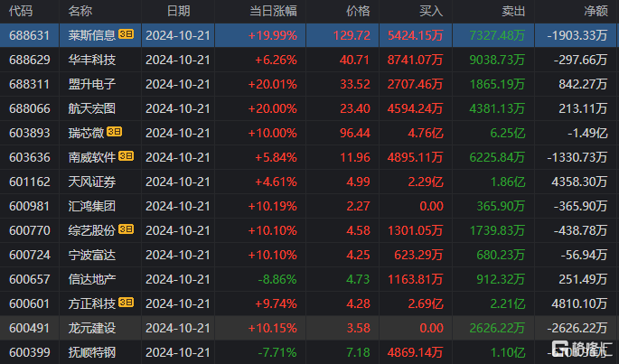Select stock code 688631
Viewport: 619px width, 364px height.
[29, 35]
